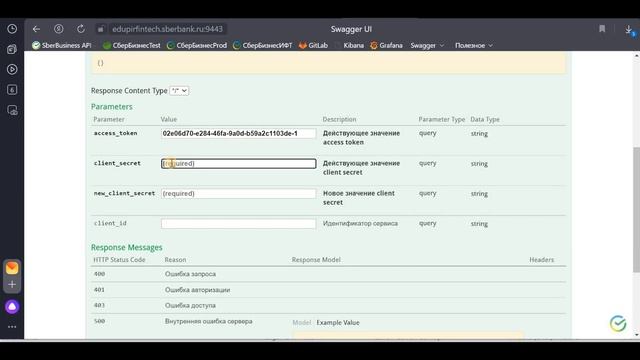Click the 'Ошибка доступа' reason text
640x360 pixels.
tap(190, 305)
